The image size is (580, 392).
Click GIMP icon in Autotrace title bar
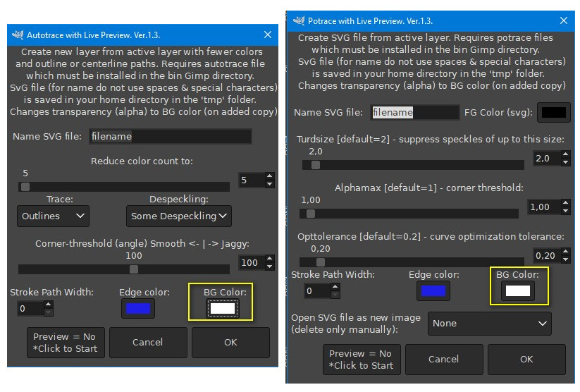tap(18, 35)
